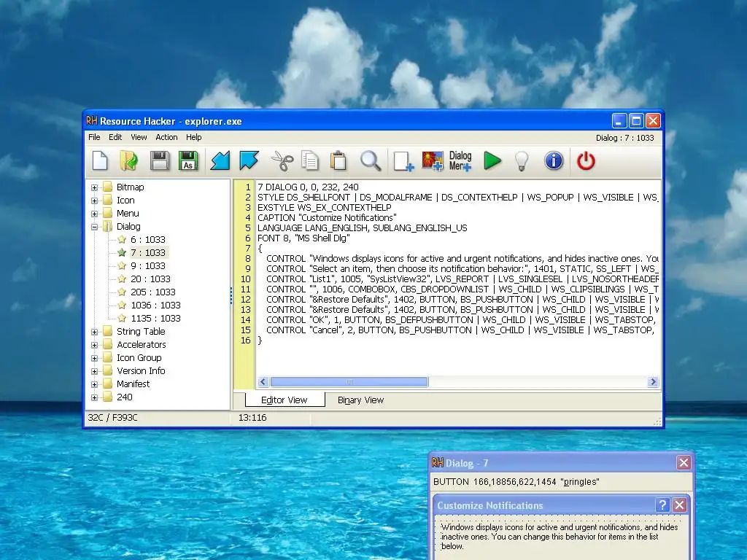
Task: Expand the Accelerators node
Action: [94, 345]
